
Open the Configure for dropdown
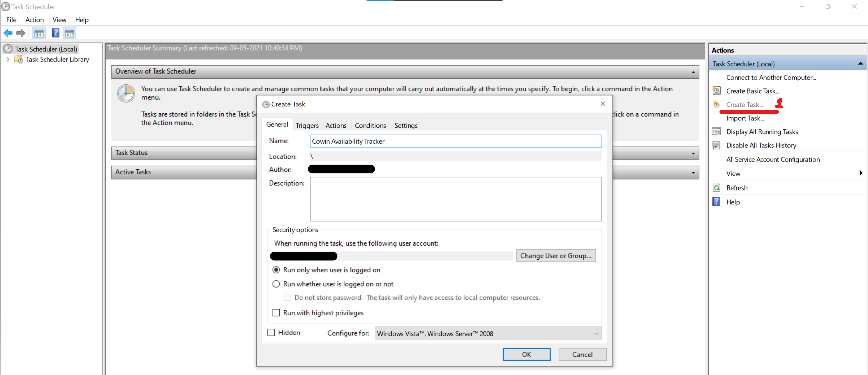pyautogui.click(x=488, y=333)
